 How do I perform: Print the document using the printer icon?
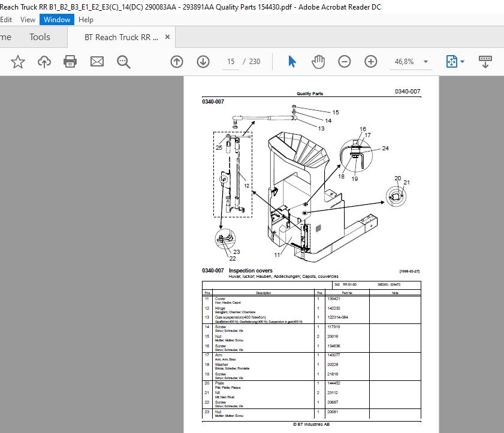coord(70,61)
